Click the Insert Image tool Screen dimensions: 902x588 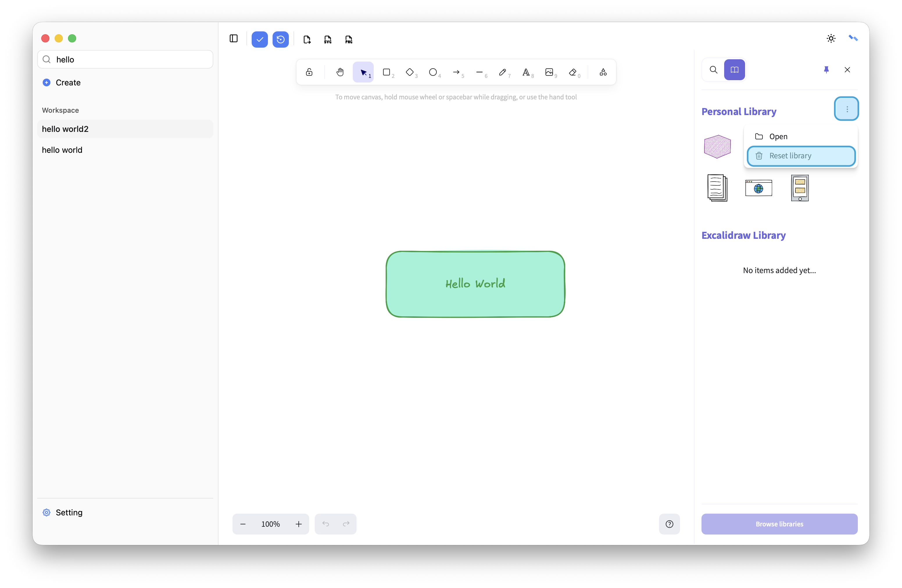549,72
